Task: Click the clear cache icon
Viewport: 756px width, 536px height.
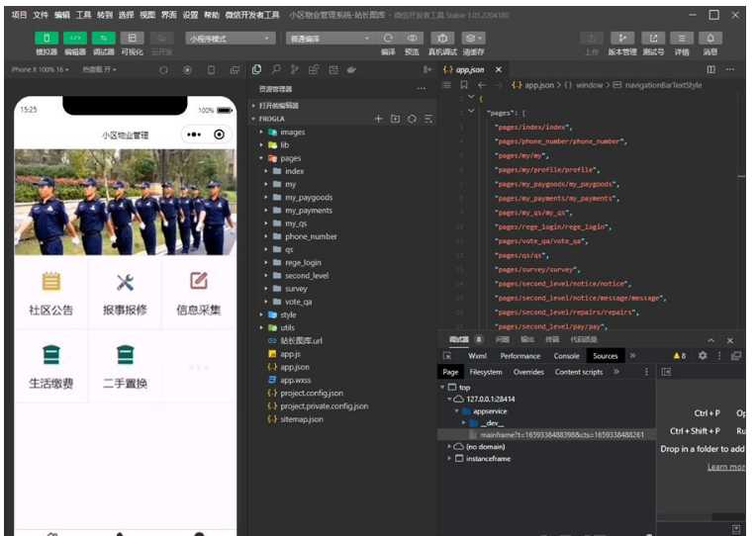Action: point(473,39)
